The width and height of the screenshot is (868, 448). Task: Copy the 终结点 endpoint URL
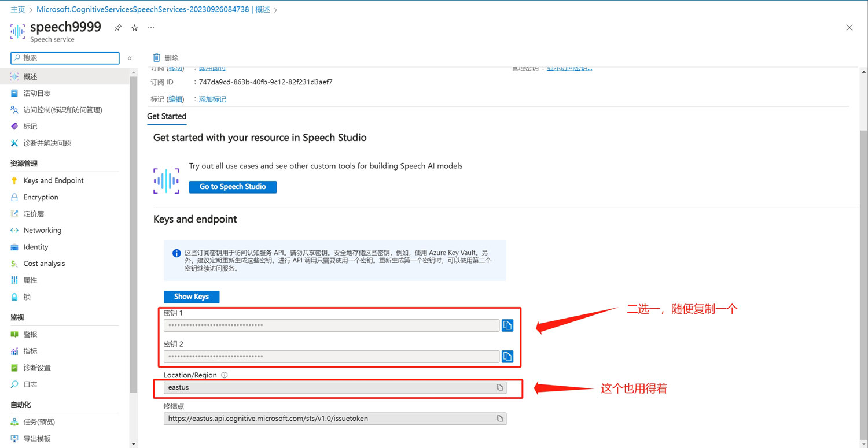pos(500,419)
